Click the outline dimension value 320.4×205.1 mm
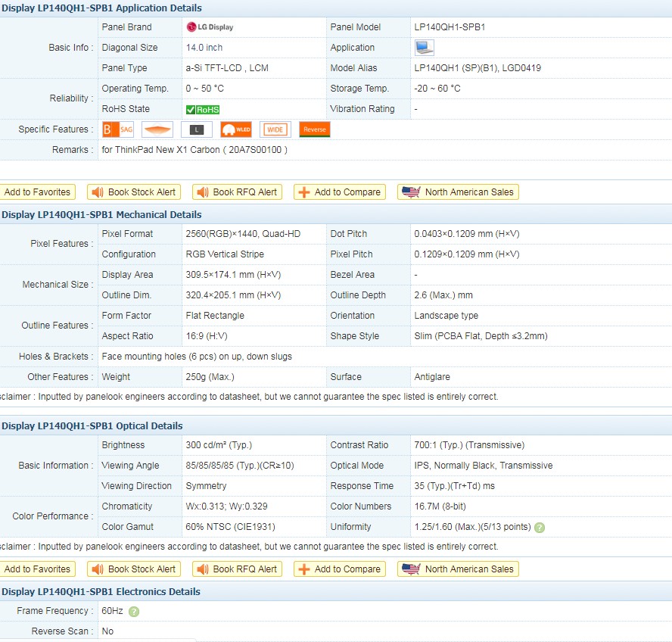Screen dimensions: 672x642 pos(233,295)
